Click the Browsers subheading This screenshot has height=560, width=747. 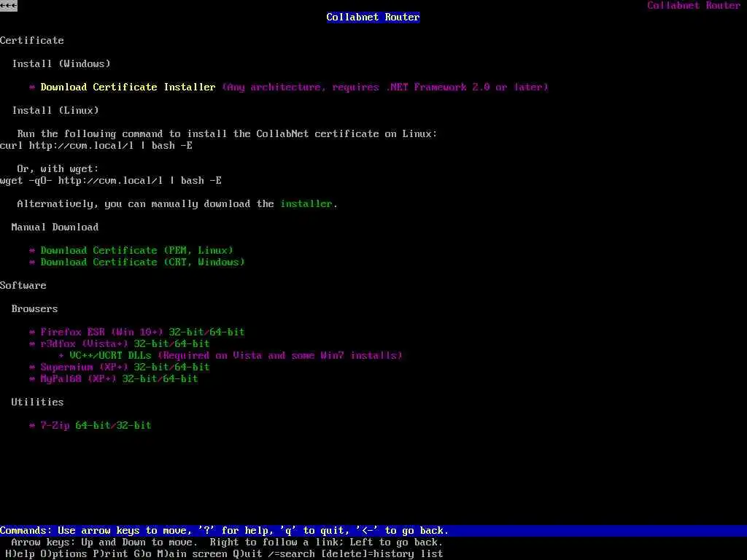tap(35, 308)
